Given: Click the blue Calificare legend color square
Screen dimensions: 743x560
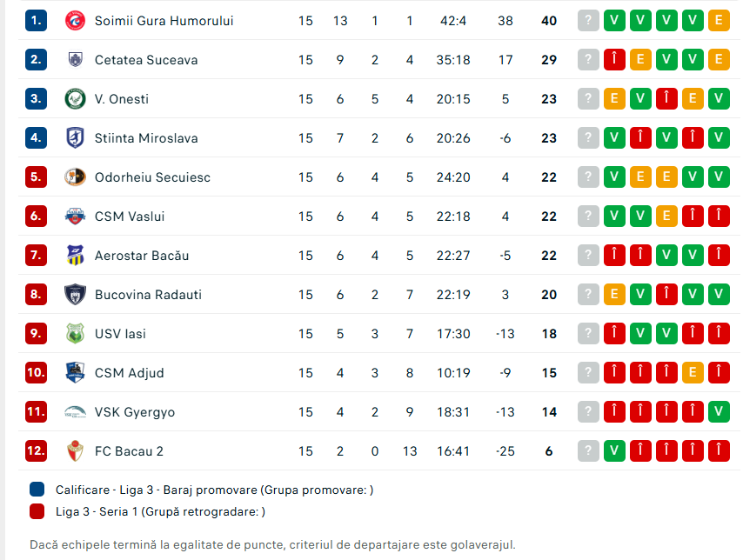Looking at the screenshot, I should (x=37, y=490).
